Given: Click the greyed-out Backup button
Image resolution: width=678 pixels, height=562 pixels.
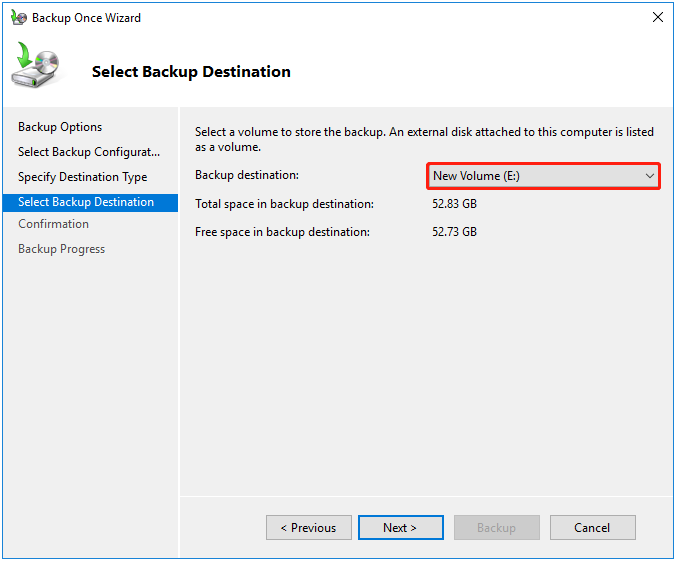Looking at the screenshot, I should (x=496, y=528).
